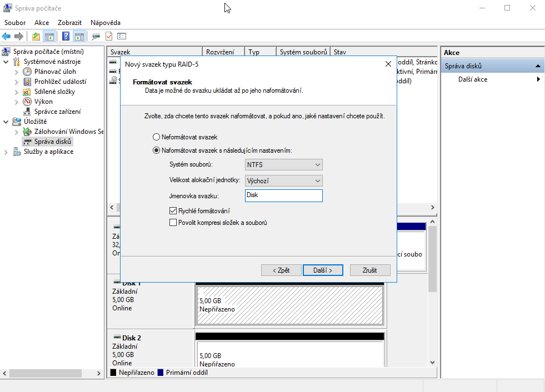
Task: Click the Správce zařízení icon in tree
Action: (27, 112)
